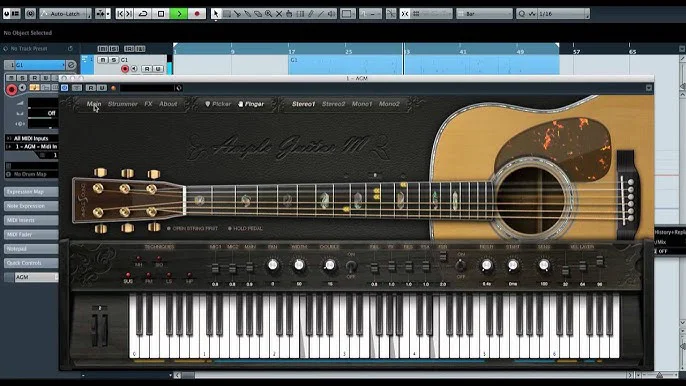The width and height of the screenshot is (686, 386).
Task: Select the Zoom magnifier tool
Action: (x=268, y=14)
